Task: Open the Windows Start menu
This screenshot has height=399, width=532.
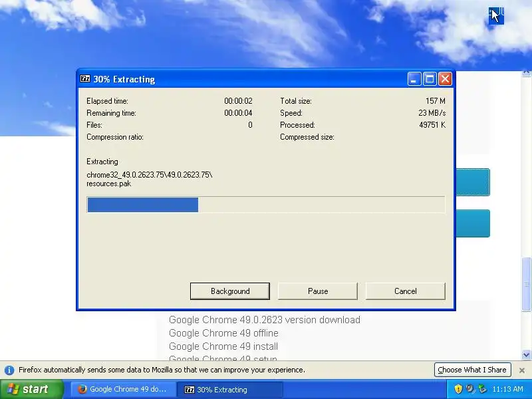Action: click(31, 389)
